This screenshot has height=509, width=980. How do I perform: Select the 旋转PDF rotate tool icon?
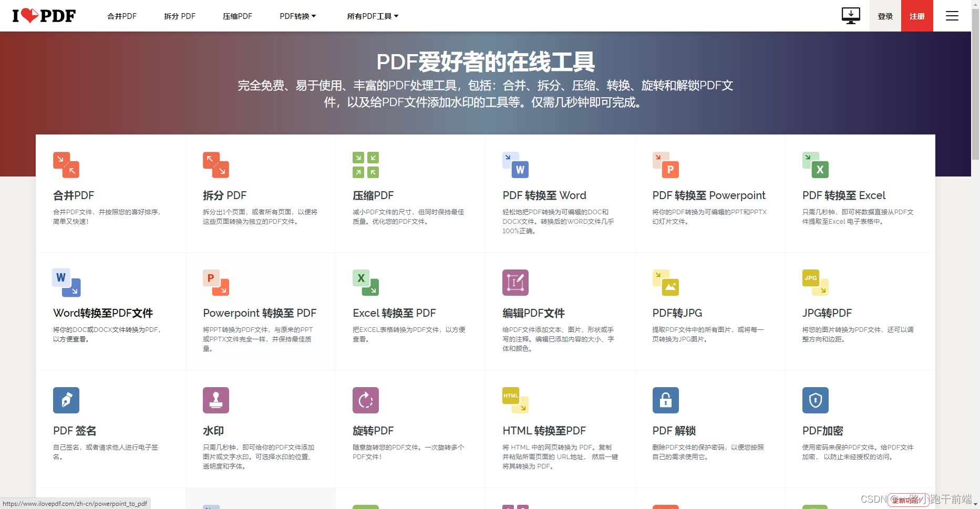[x=366, y=400]
